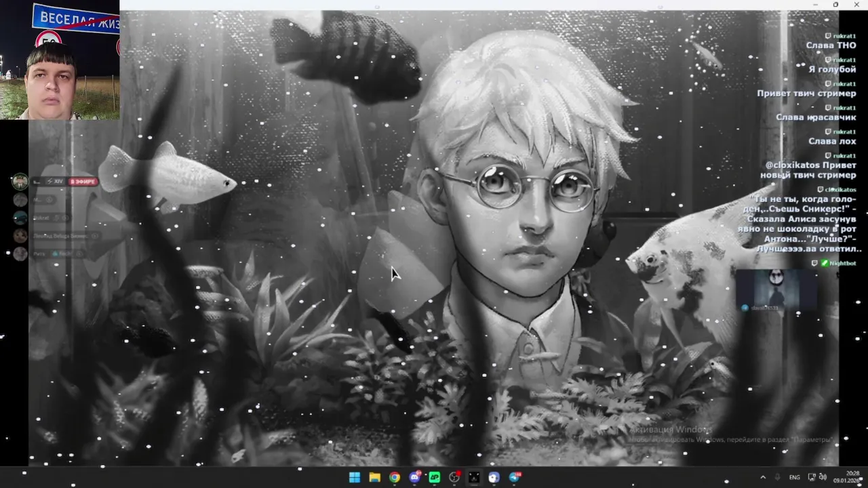Click rukrat1 username above 'Слава ТНО'
The height and width of the screenshot is (488, 868).
point(844,36)
